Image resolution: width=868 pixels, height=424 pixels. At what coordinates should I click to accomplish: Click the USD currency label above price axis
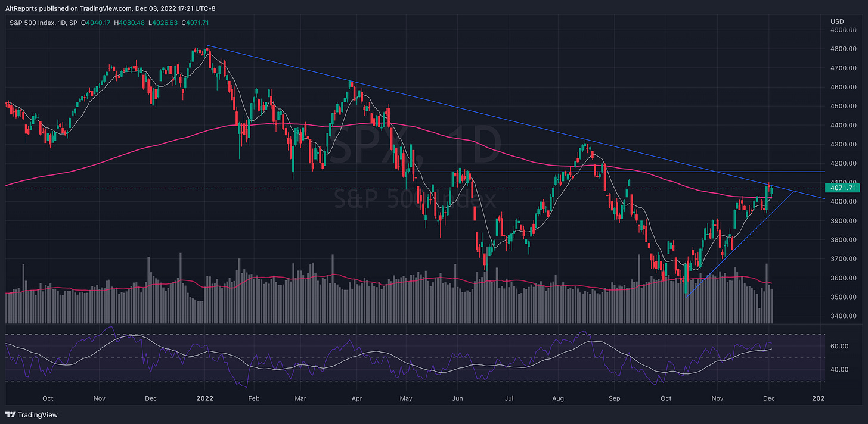pyautogui.click(x=837, y=21)
